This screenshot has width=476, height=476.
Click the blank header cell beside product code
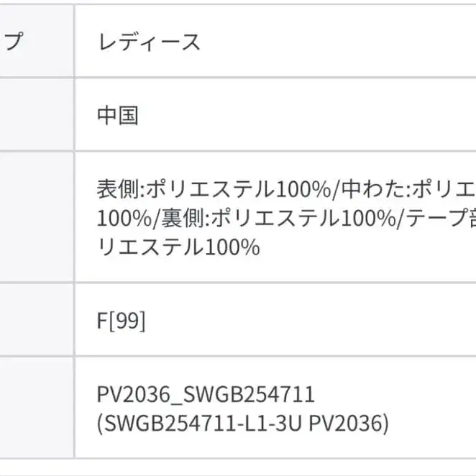tap(36, 408)
